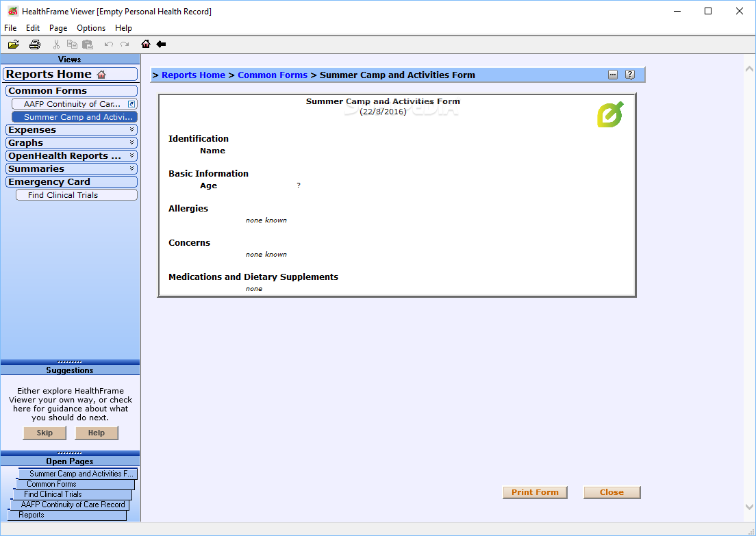Expand the Graphs section chevron
The image size is (756, 536).
(x=131, y=142)
